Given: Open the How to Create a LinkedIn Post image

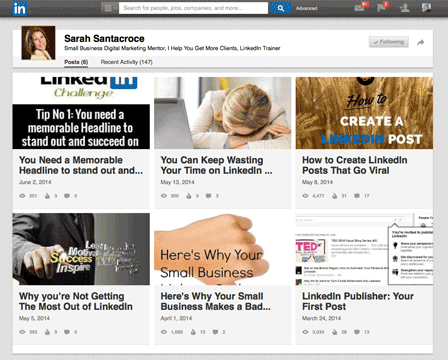Looking at the screenshot, I should (x=364, y=113).
